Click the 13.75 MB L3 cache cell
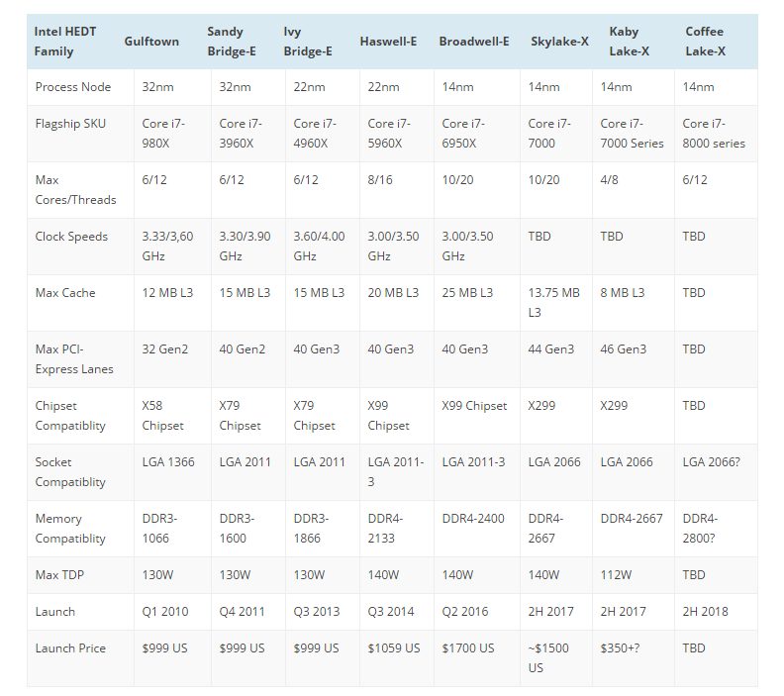Viewport: 784px width, 696px height. pyautogui.click(x=553, y=302)
